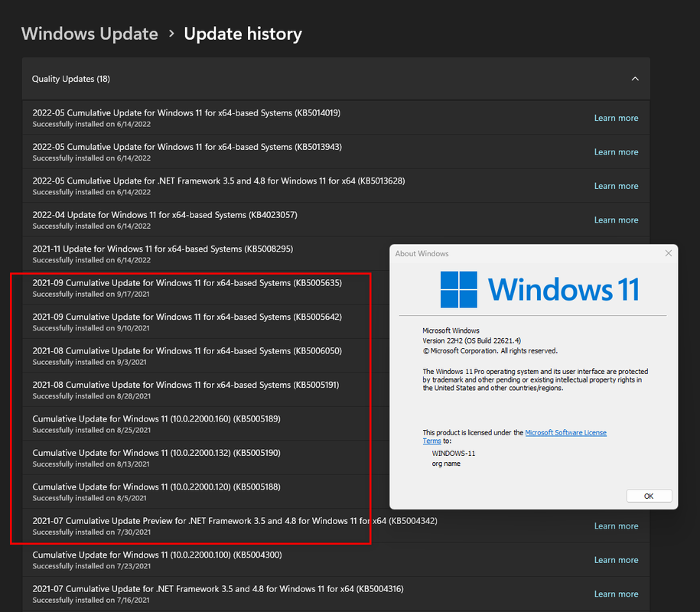The image size is (700, 612).
Task: Open Learn more for KB5004342 preview update
Action: pyautogui.click(x=616, y=526)
